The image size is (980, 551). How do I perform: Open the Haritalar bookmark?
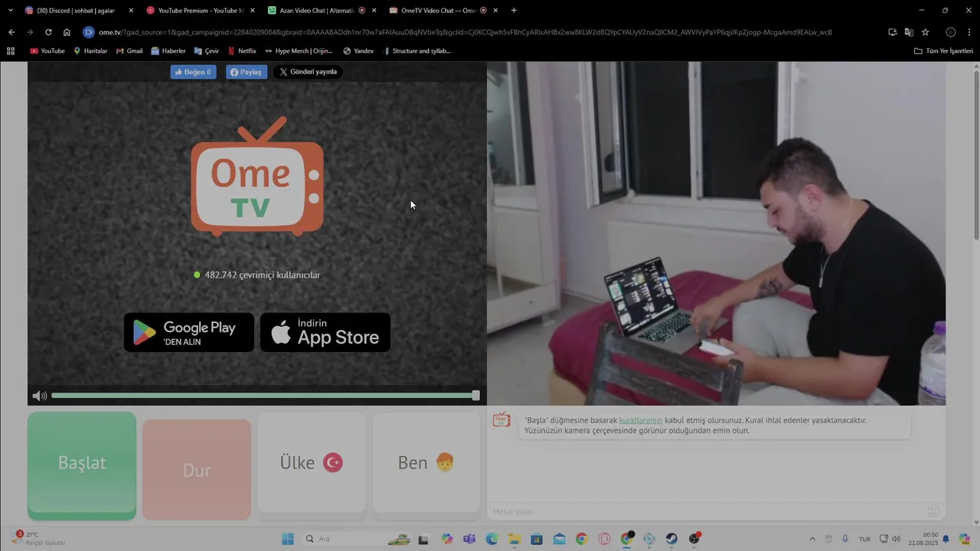(x=90, y=51)
